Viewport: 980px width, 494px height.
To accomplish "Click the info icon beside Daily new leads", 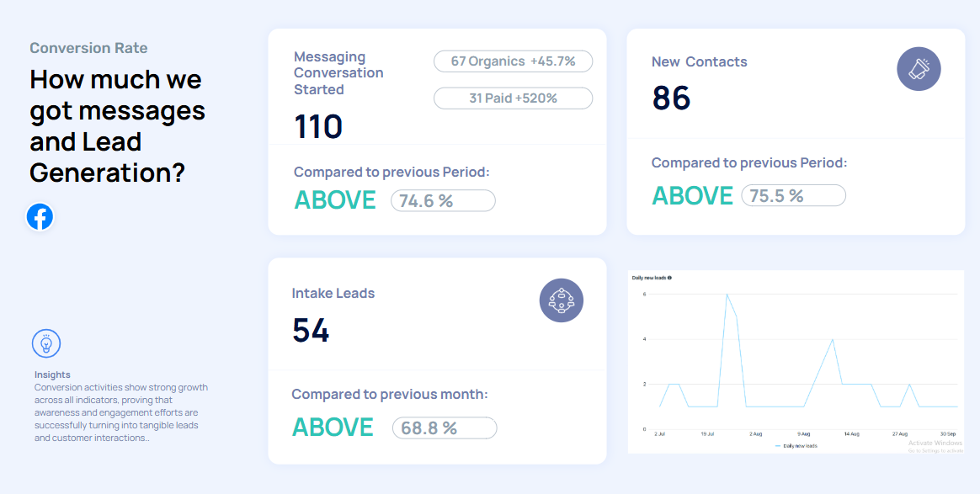I will tap(669, 277).
